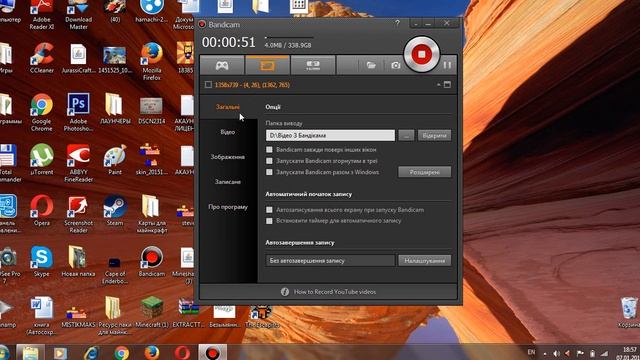Open Firefox from the taskbar

coord(151,352)
